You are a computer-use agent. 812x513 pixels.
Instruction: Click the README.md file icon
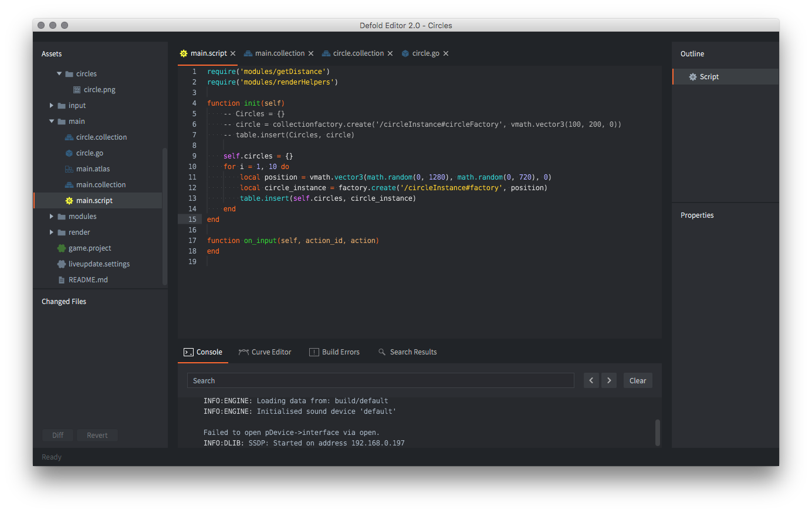tap(62, 280)
